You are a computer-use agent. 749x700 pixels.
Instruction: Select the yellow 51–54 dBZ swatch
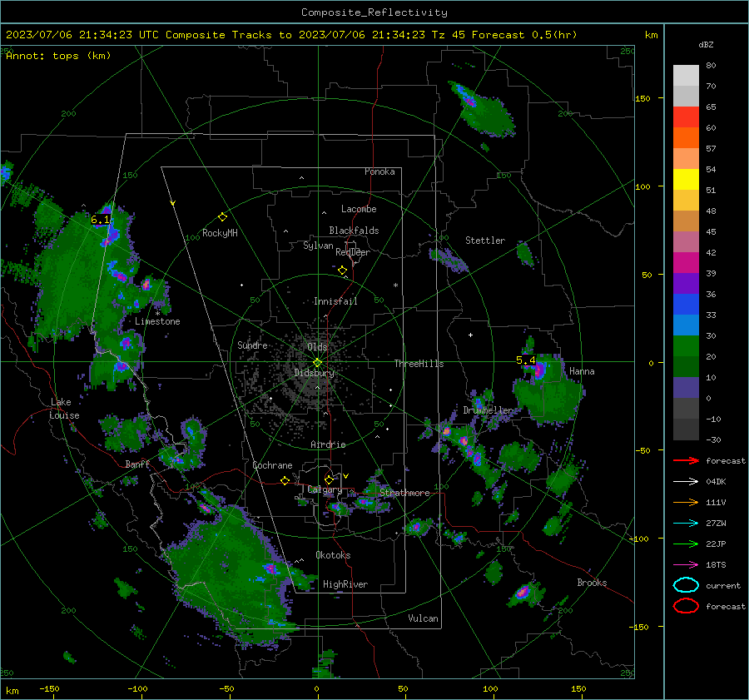click(x=686, y=180)
